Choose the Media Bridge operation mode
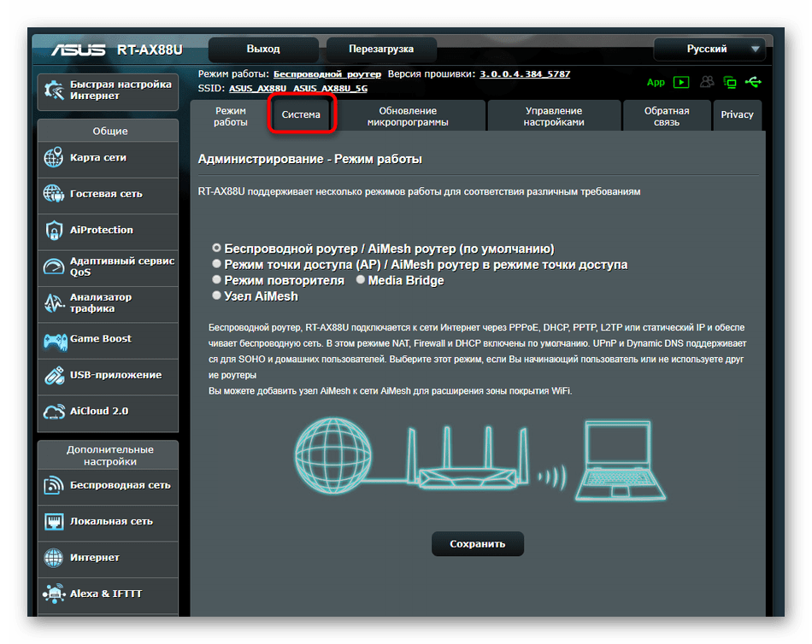 pos(361,280)
